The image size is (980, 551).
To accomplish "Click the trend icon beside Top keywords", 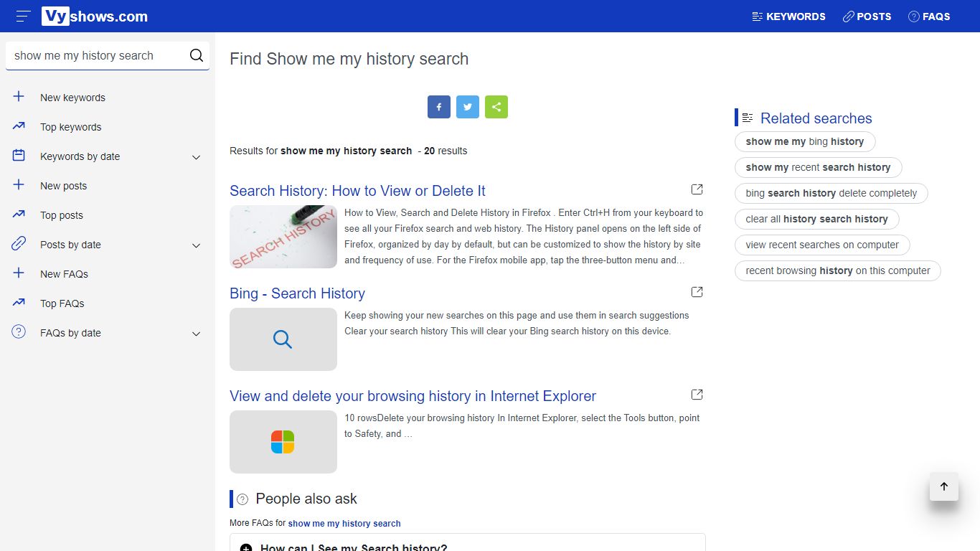I will [x=19, y=126].
